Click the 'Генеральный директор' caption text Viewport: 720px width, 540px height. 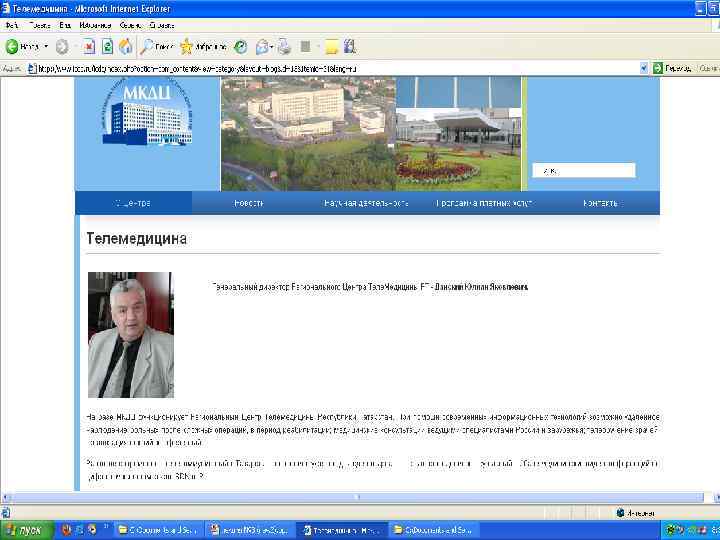tap(370, 287)
